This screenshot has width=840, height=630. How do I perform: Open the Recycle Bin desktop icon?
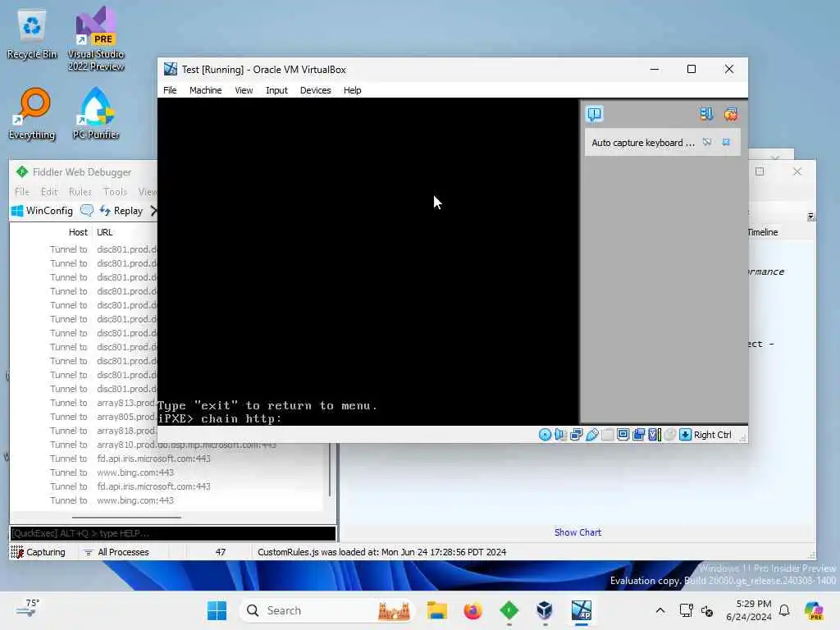(32, 34)
